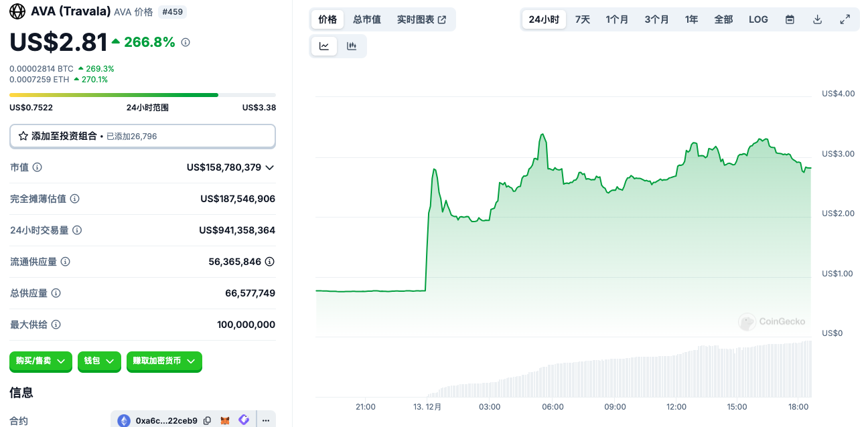Open the calendar date range picker
868x427 pixels.
[x=790, y=19]
